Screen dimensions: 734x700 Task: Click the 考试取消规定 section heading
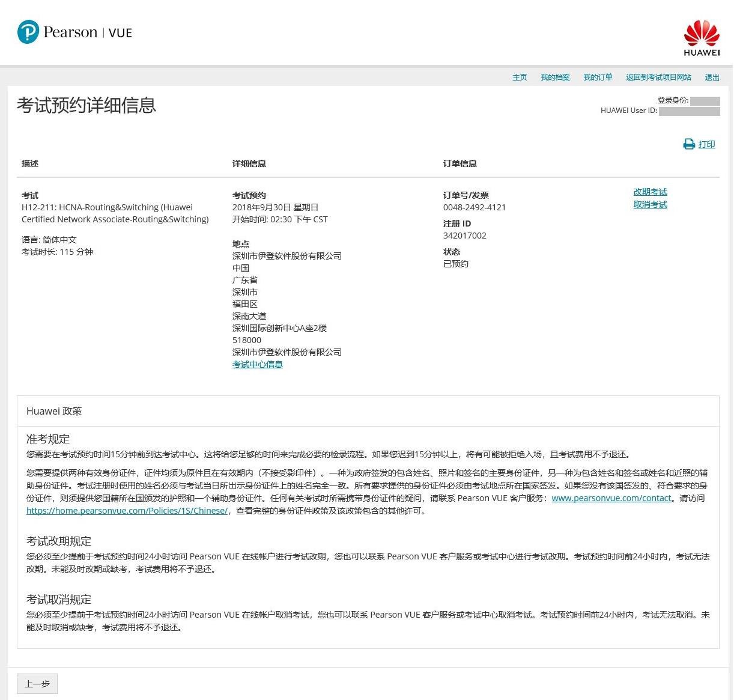(59, 600)
